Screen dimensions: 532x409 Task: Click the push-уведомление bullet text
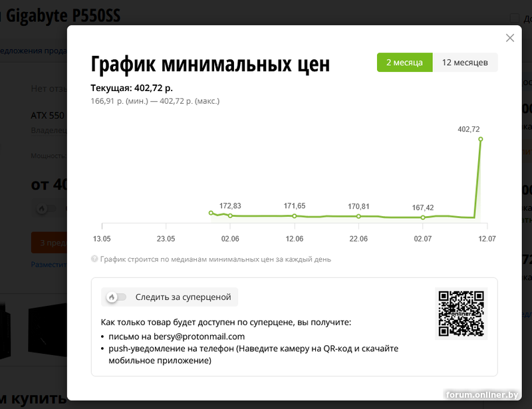pos(253,354)
